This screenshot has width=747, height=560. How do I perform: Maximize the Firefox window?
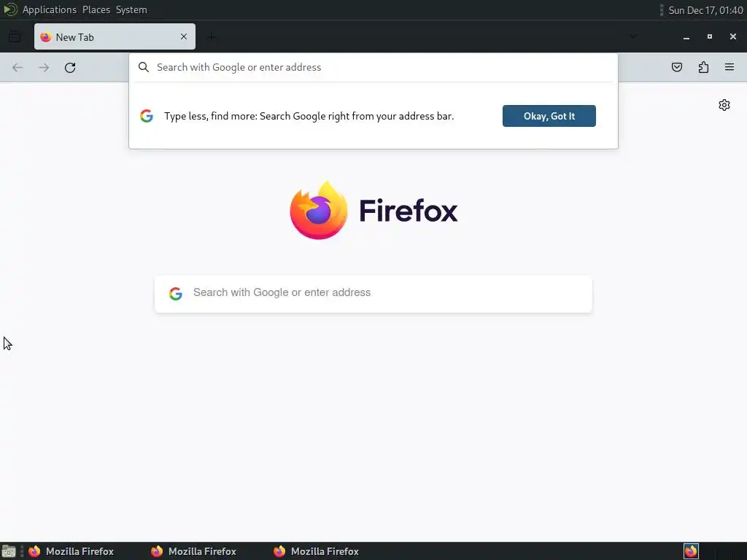pos(710,36)
